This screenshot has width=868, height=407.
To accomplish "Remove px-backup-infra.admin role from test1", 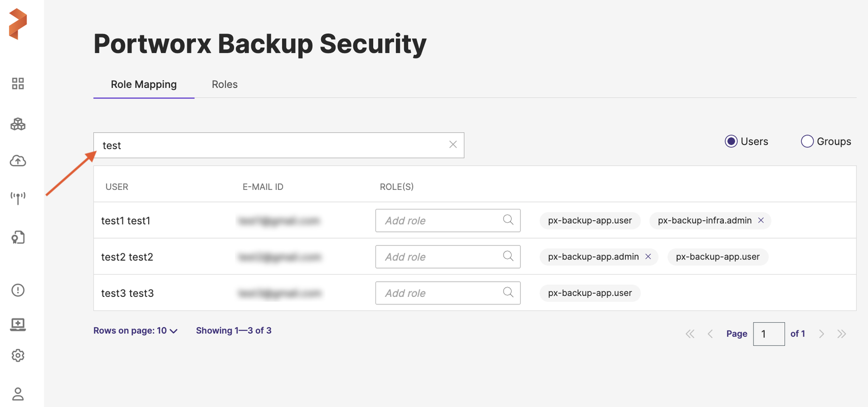I will tap(761, 220).
